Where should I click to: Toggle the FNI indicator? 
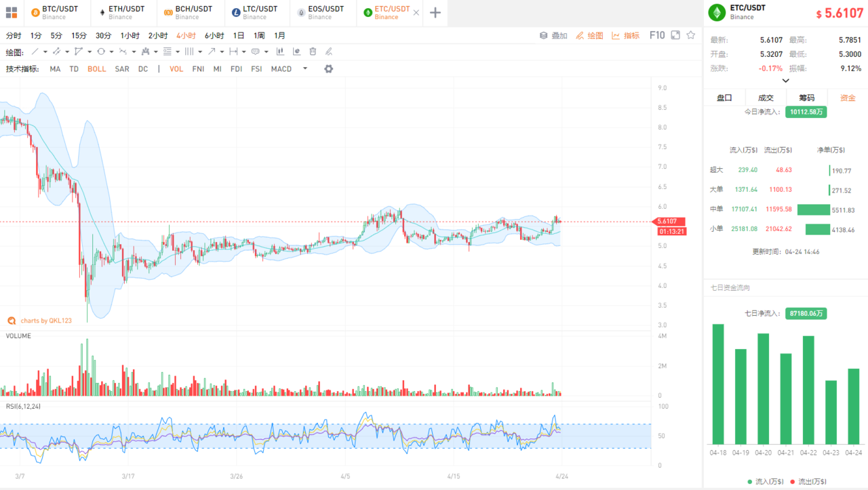[198, 68]
